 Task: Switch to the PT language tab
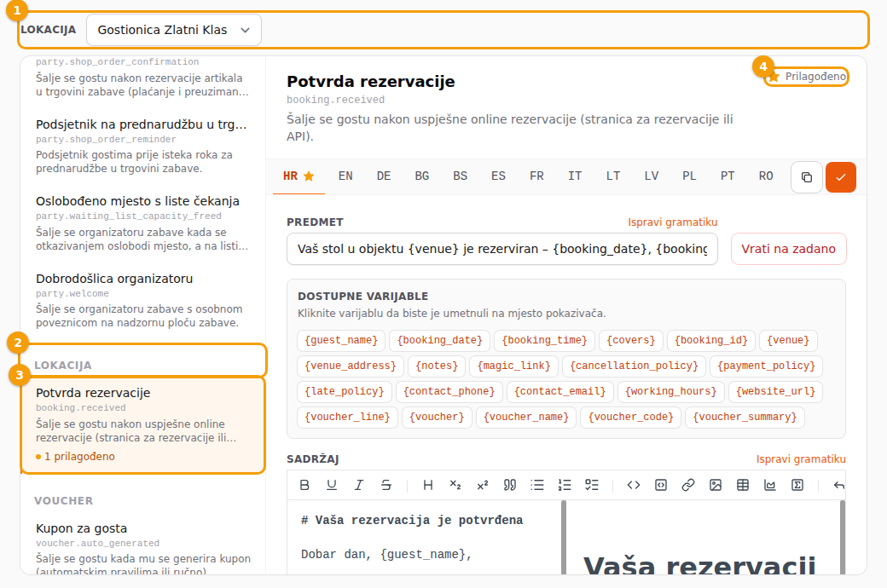(728, 176)
